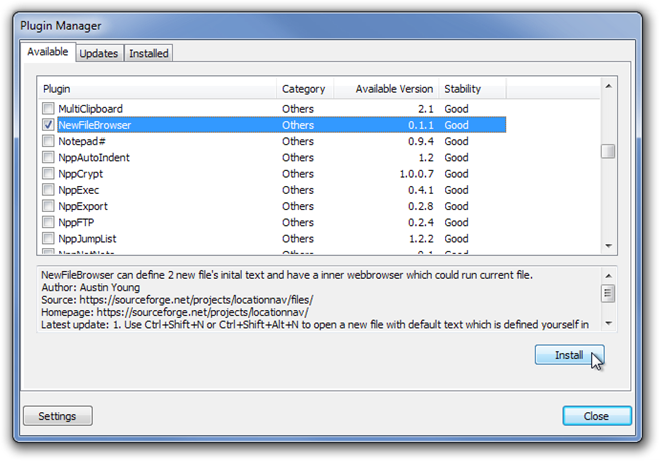Go to the Installed tab
The width and height of the screenshot is (660, 461).
pyautogui.click(x=149, y=53)
